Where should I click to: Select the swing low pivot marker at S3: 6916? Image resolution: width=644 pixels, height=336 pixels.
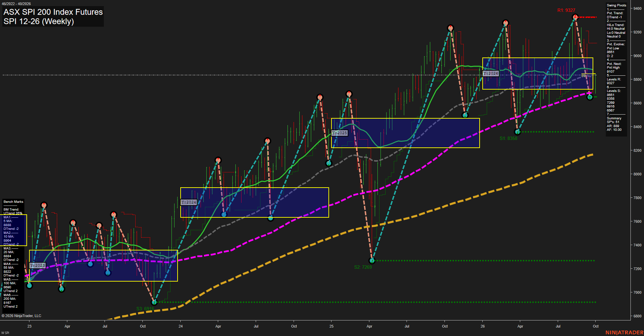154,302
